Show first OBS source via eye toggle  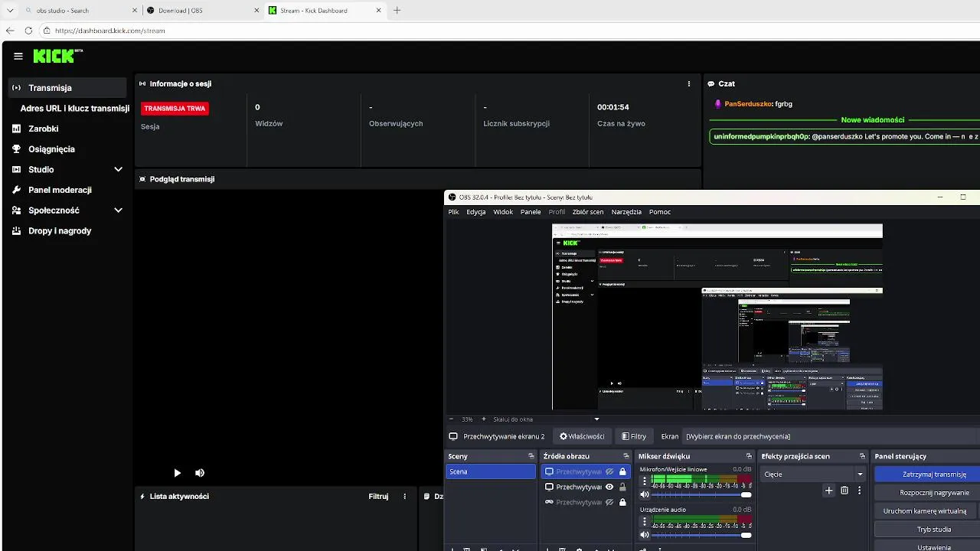click(609, 472)
